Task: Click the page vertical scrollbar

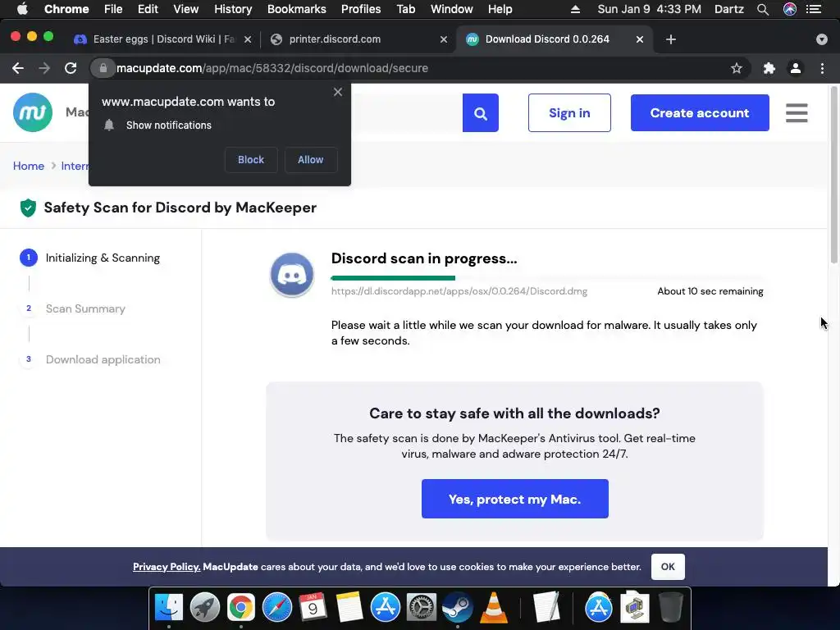Action: click(834, 176)
